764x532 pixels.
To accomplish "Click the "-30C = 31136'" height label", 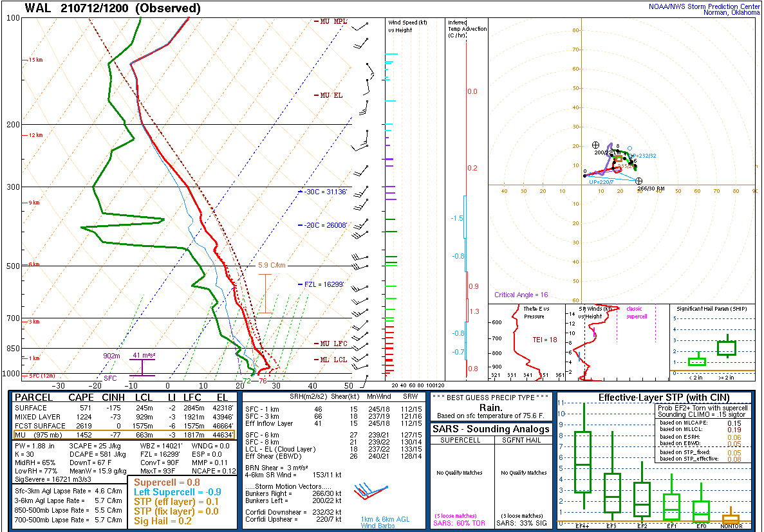I will 325,192.
